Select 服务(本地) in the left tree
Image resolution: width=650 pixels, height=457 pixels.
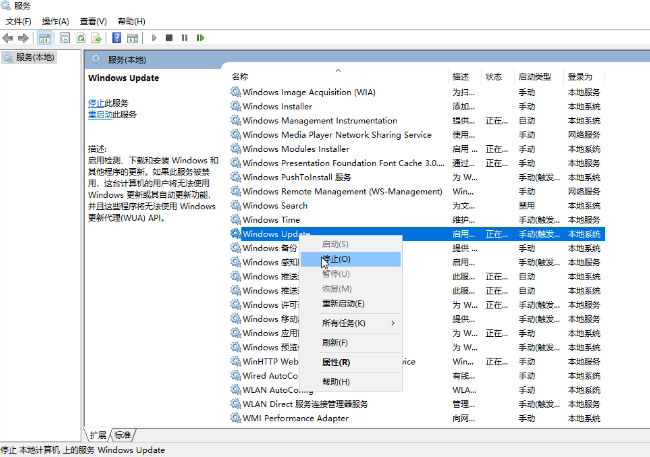[35, 57]
